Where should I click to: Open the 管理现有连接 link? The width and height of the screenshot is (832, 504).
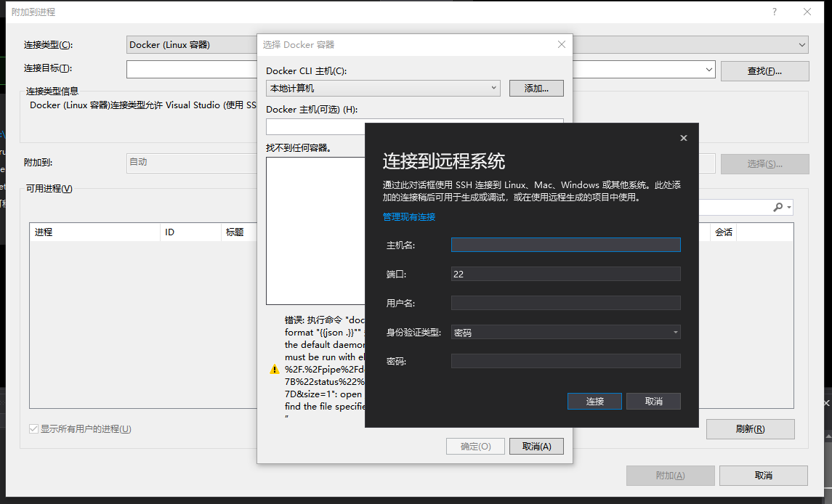pos(409,216)
